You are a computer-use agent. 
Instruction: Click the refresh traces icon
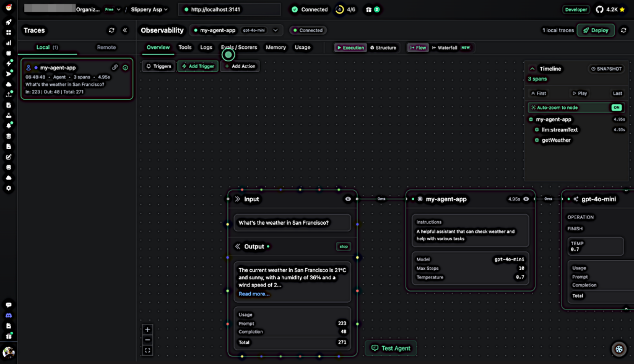(x=111, y=30)
